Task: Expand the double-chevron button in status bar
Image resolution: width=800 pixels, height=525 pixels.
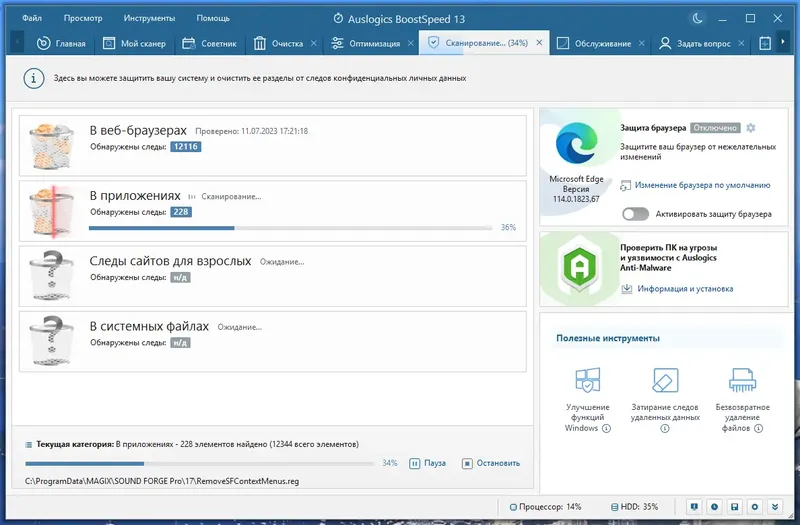Action: click(x=774, y=507)
